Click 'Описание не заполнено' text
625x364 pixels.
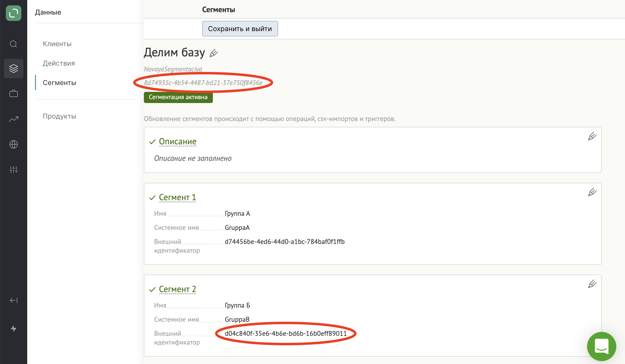click(193, 158)
